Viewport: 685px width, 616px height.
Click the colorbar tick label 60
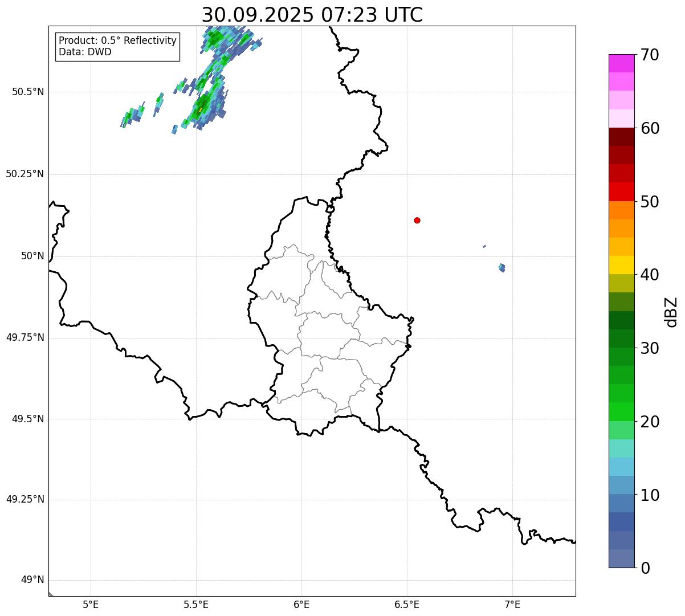(x=650, y=128)
